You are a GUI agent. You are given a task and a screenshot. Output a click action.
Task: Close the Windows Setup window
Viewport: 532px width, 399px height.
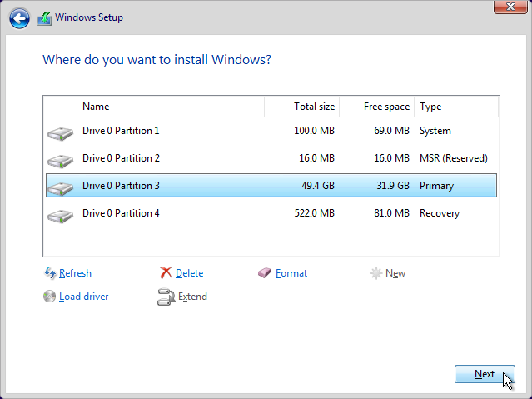coord(510,7)
